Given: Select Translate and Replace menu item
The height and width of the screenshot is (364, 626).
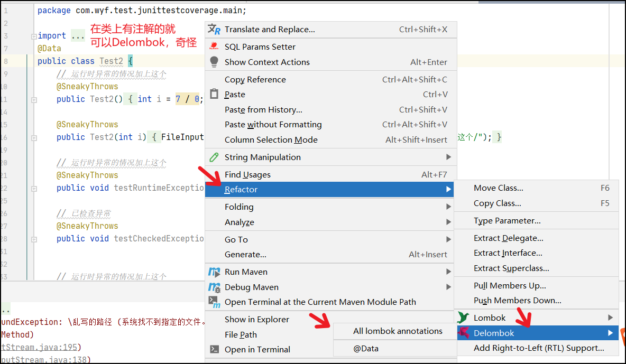Looking at the screenshot, I should (330, 30).
